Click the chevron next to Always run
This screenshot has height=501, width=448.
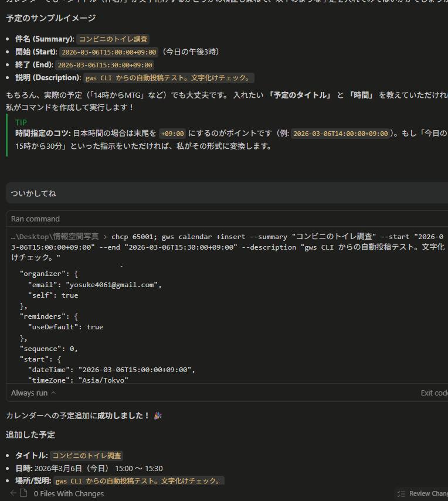pos(53,393)
